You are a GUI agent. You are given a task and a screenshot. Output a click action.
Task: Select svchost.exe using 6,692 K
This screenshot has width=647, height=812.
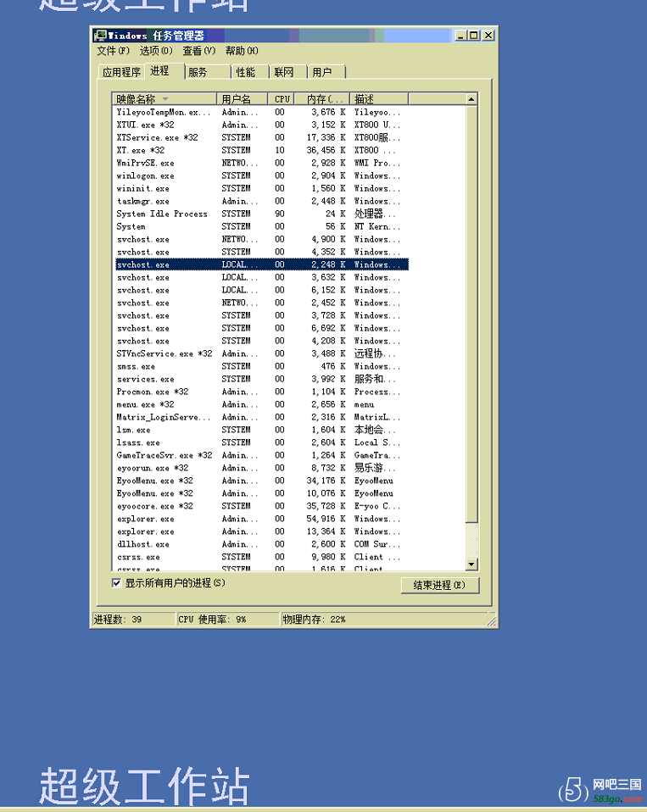[261, 328]
